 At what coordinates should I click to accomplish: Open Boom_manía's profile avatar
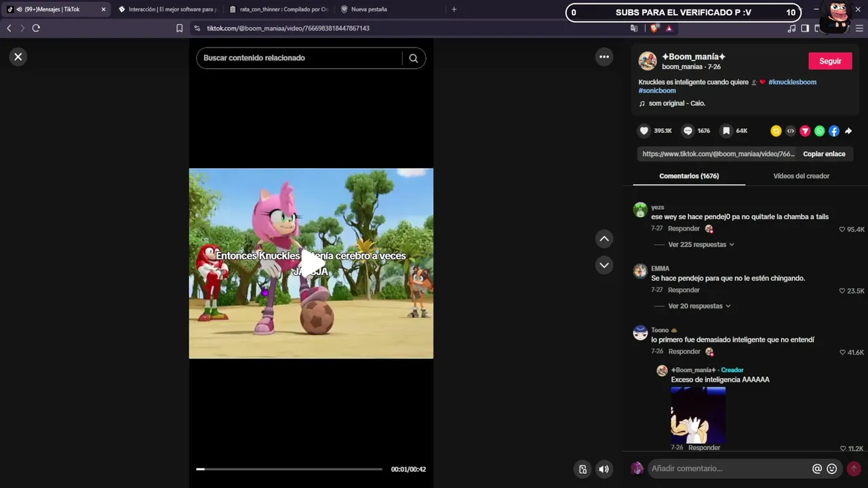pyautogui.click(x=648, y=61)
